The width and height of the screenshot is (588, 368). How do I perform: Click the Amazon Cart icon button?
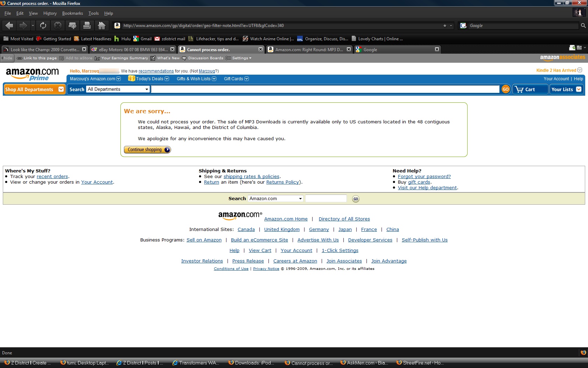tap(530, 89)
